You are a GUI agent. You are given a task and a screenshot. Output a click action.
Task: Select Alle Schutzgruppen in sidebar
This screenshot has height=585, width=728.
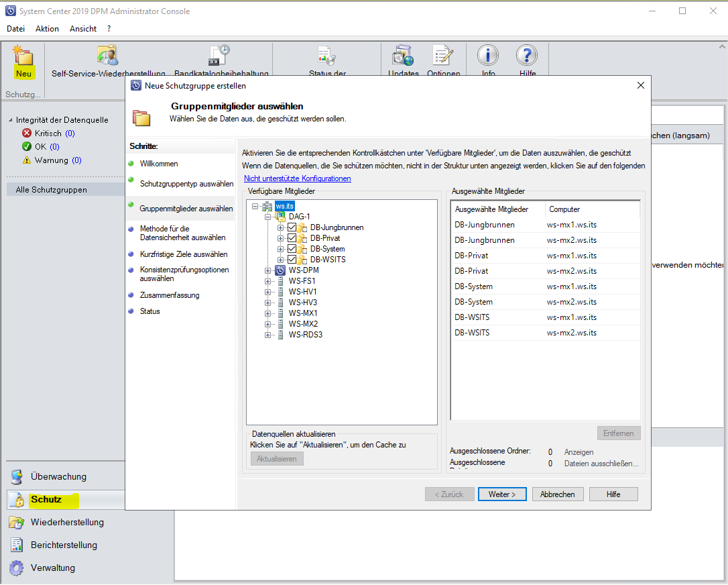(66, 190)
